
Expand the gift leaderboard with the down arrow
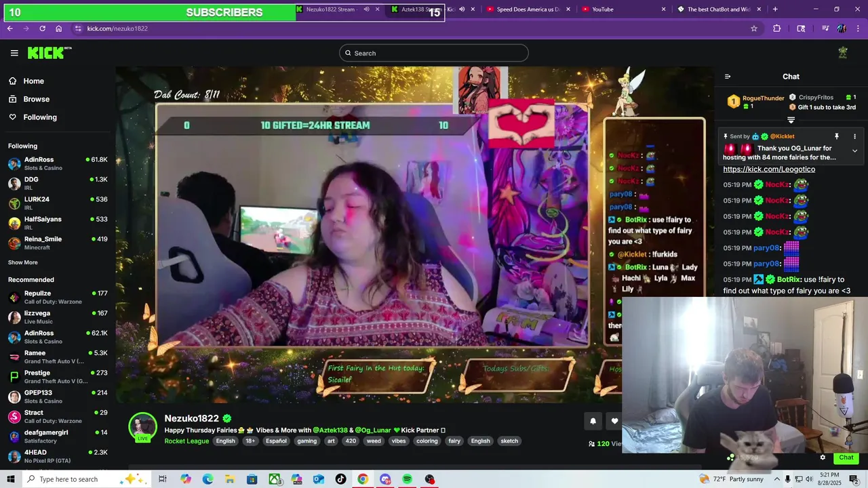[x=791, y=120]
